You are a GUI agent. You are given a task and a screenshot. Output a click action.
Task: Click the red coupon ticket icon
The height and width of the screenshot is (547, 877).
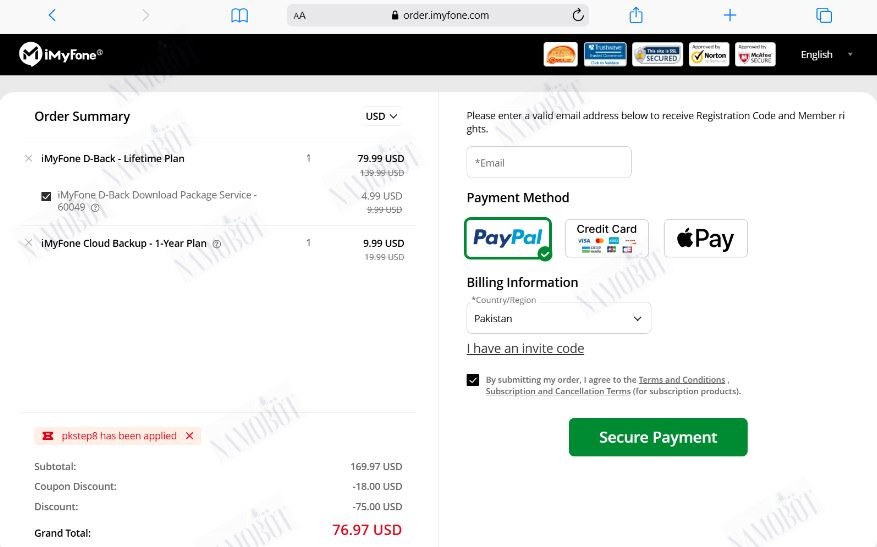pyautogui.click(x=48, y=436)
